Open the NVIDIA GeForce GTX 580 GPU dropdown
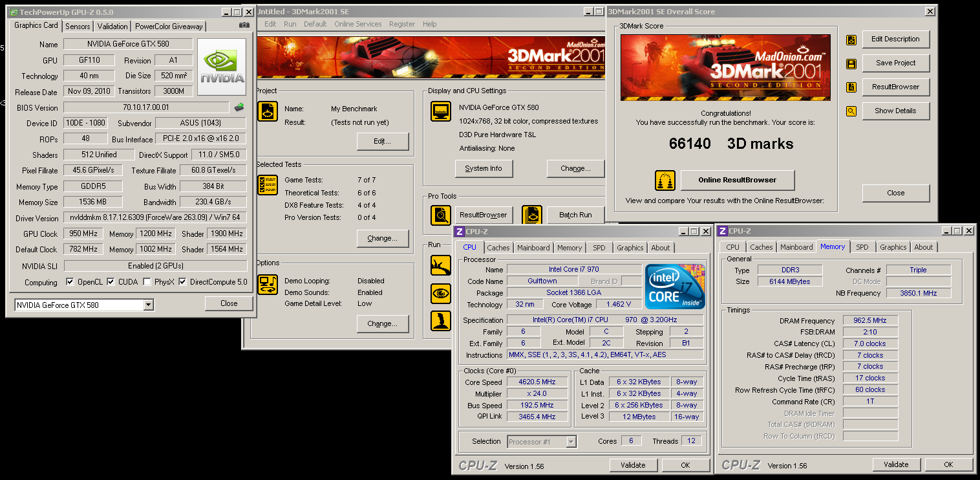980x480 pixels. tap(148, 305)
